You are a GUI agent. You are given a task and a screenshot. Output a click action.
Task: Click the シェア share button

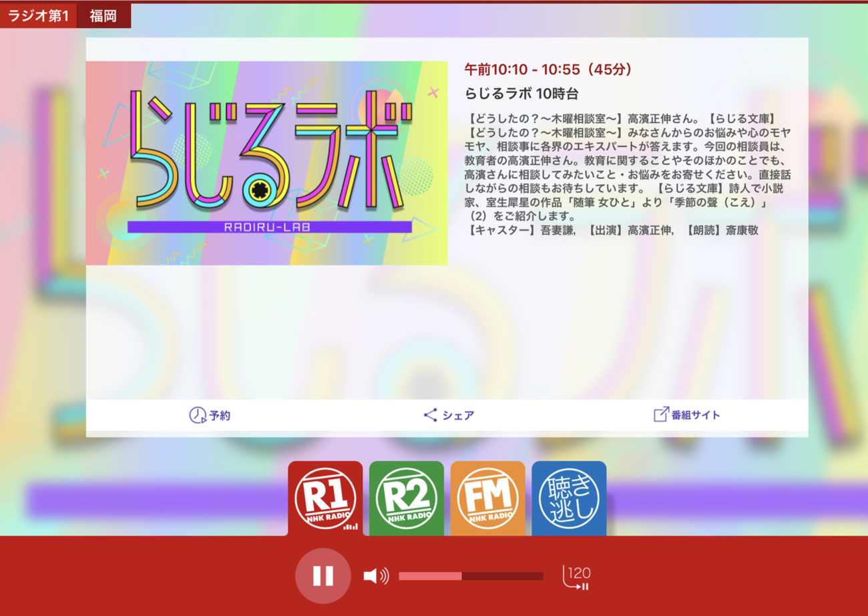(x=449, y=416)
